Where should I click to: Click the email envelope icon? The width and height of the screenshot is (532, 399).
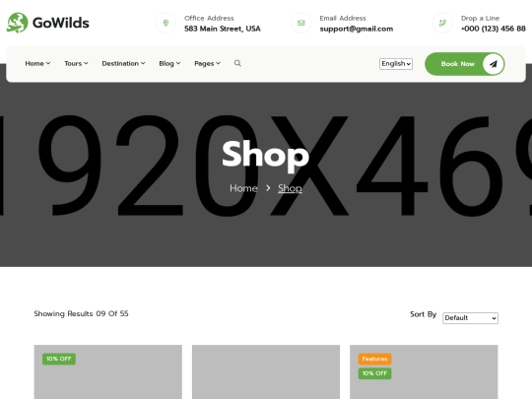tap(300, 23)
